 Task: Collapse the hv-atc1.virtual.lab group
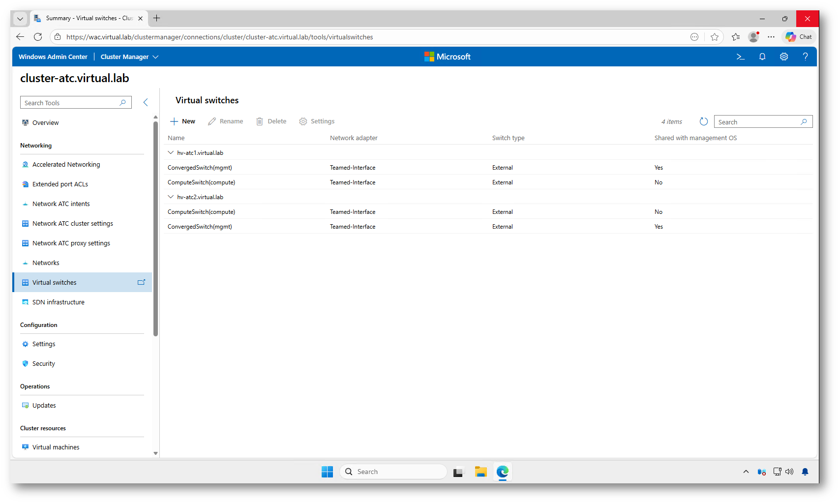[x=171, y=153]
